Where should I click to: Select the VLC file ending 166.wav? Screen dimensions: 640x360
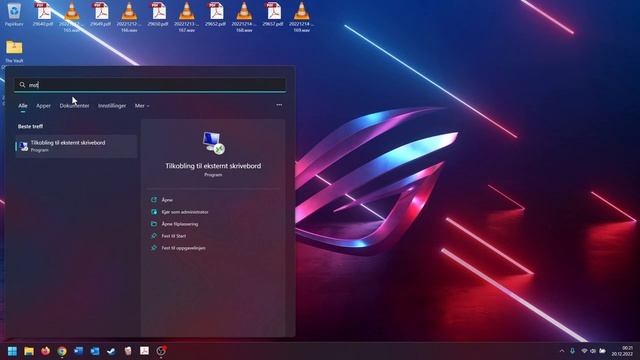pos(129,16)
